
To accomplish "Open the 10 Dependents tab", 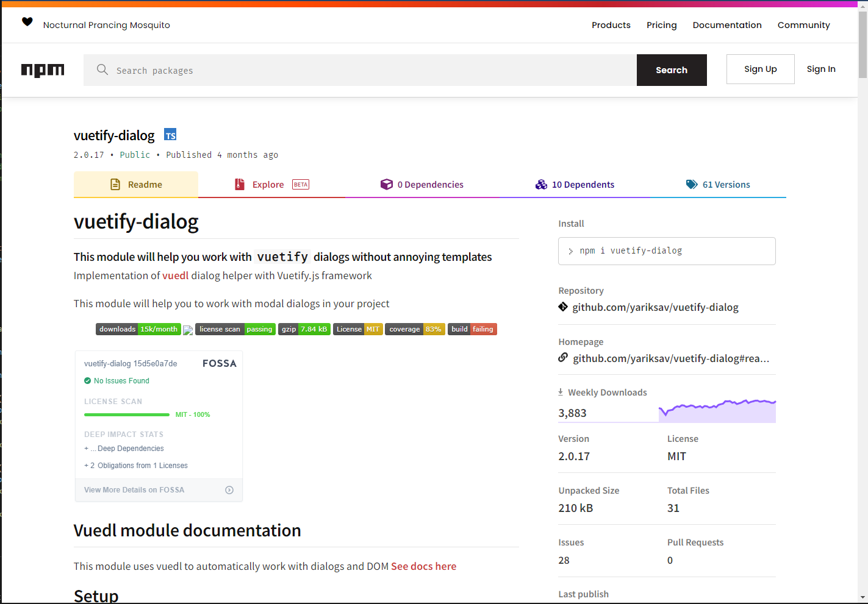I will [x=575, y=184].
